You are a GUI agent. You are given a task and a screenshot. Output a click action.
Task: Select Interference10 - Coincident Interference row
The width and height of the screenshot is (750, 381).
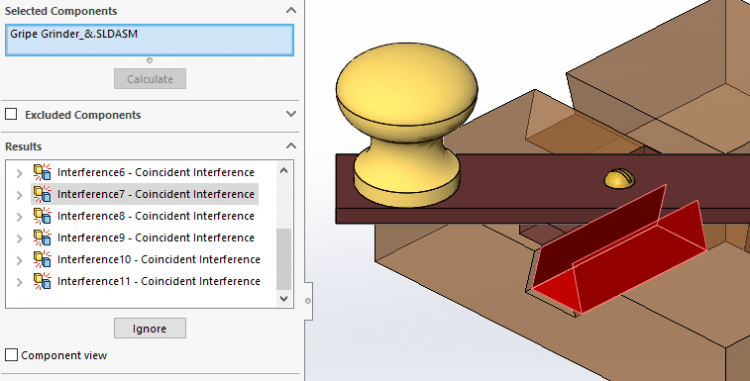tap(158, 260)
